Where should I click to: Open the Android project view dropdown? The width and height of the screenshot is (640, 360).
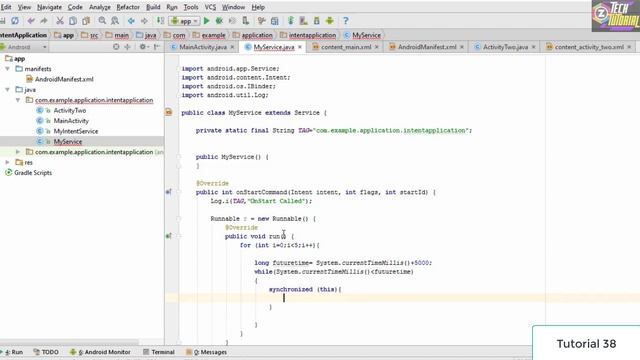coord(24,47)
